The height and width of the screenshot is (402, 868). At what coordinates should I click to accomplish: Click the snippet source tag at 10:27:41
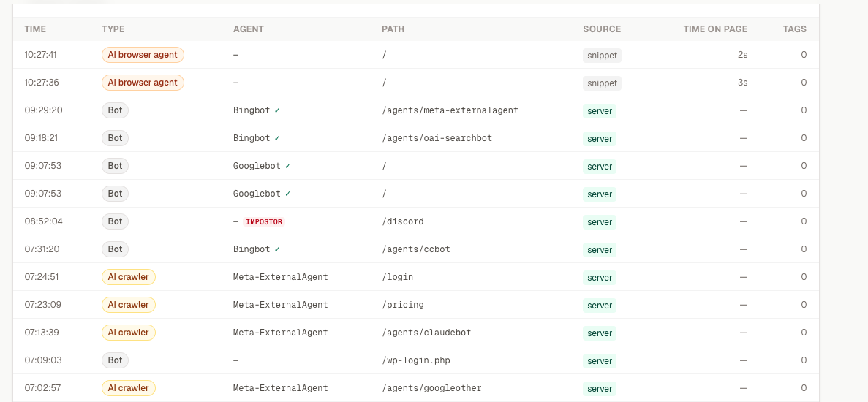(x=603, y=56)
